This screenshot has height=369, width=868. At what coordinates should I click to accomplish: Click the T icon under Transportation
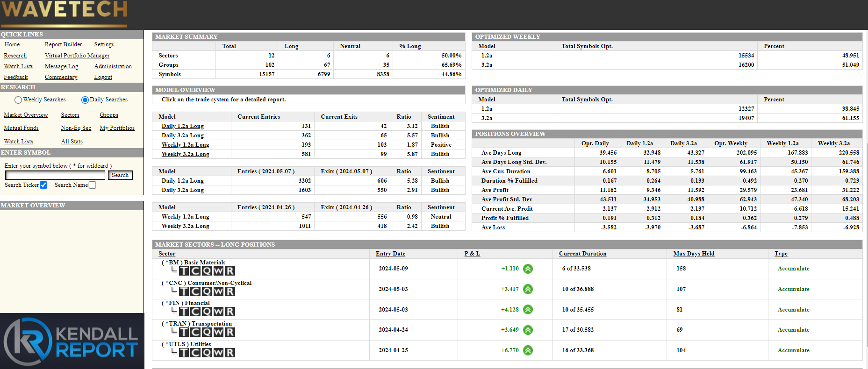(184, 332)
